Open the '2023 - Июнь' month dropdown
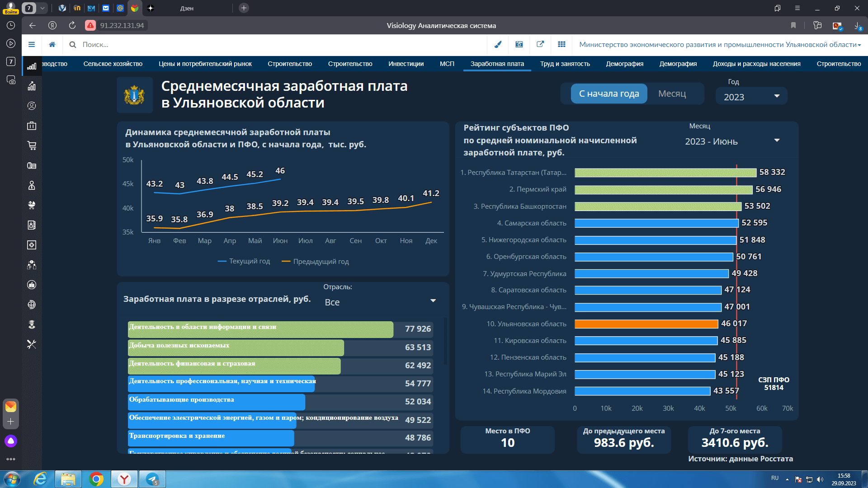The width and height of the screenshot is (868, 488). [732, 141]
